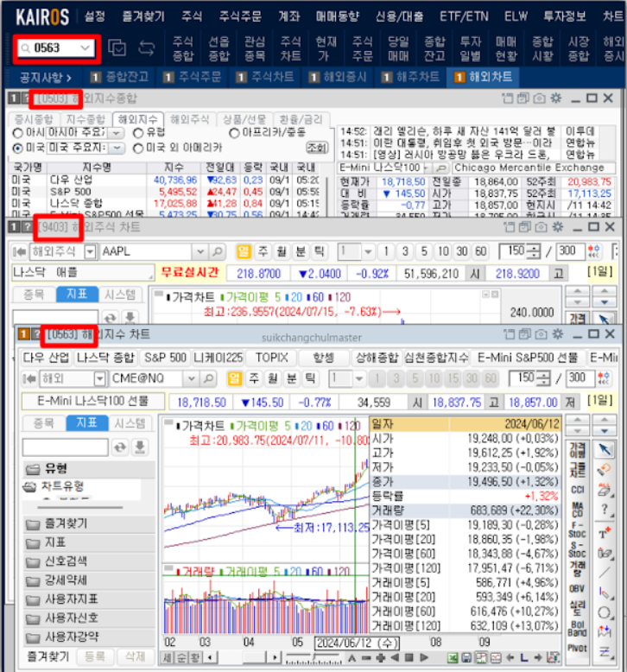Click the play forward triangle under chart

(x=424, y=657)
